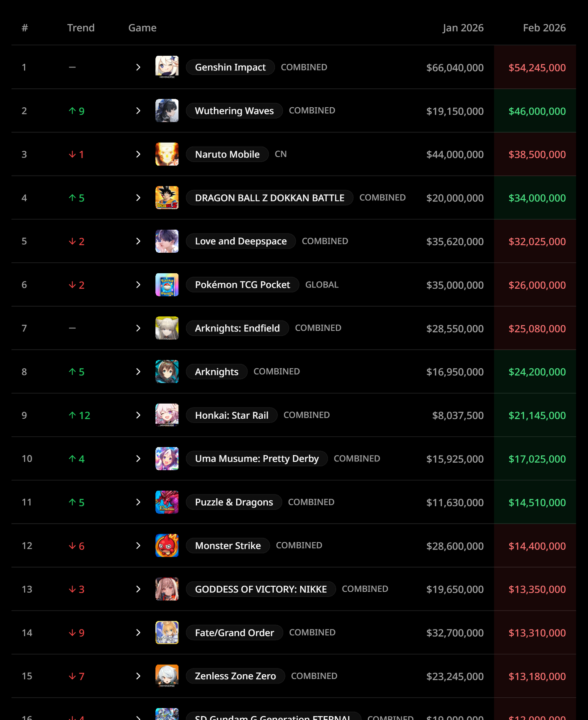Image resolution: width=588 pixels, height=720 pixels.
Task: Expand the Arknights: Endfield row chevron
Action: pos(138,328)
